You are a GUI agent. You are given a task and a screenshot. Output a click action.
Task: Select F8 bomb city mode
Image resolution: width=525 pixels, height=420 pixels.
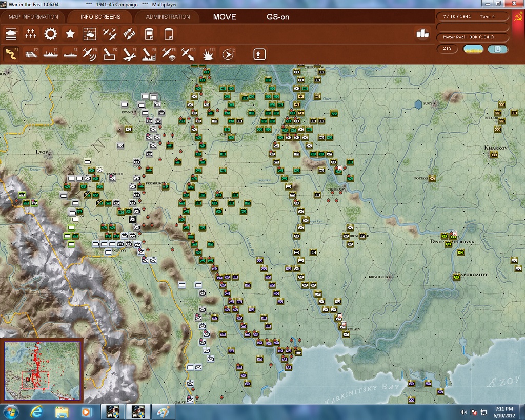[x=149, y=54]
